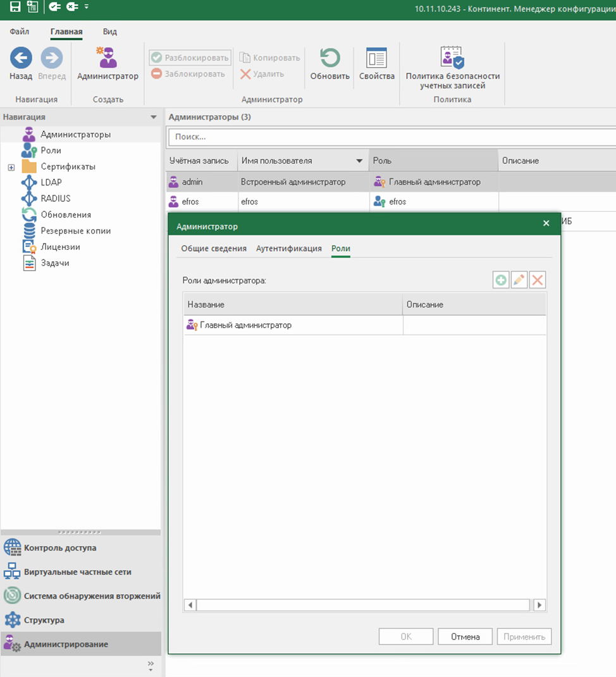This screenshot has width=616, height=677.
Task: Expand the Сертификаты tree node
Action: click(11, 167)
